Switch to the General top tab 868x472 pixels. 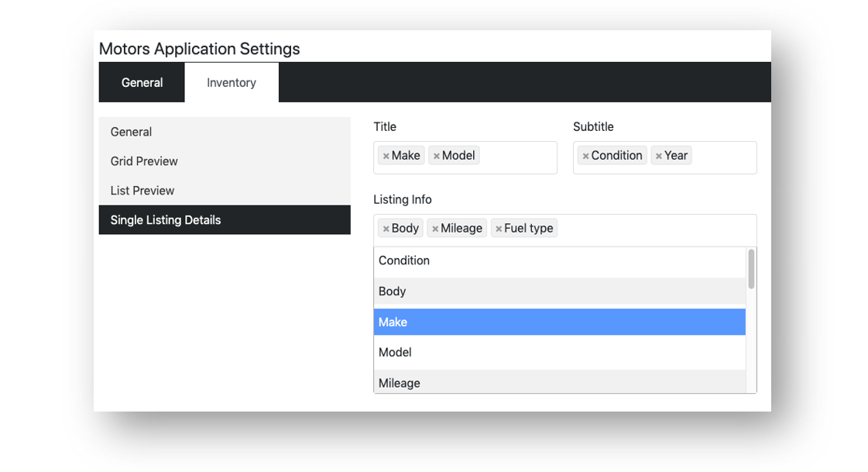tap(142, 83)
